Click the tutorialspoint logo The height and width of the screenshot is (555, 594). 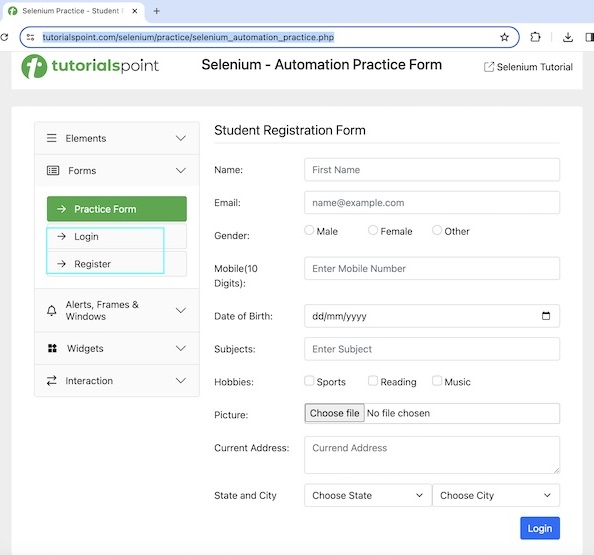90,66
